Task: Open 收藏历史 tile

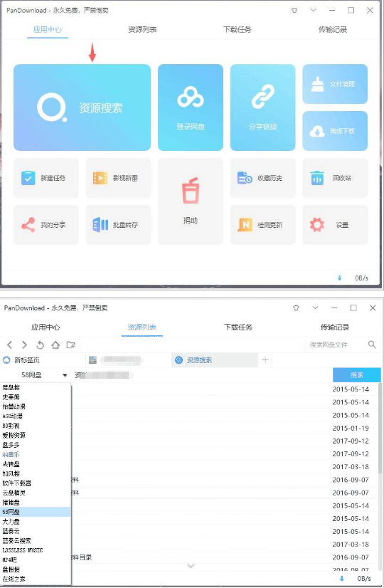Action: click(x=262, y=178)
